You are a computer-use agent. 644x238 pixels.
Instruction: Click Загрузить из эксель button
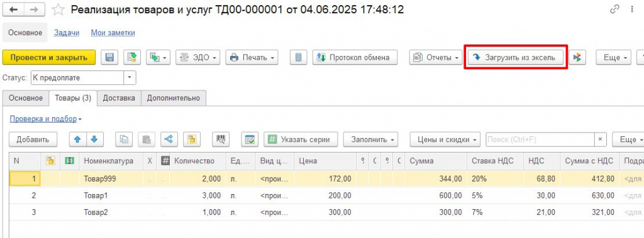tap(516, 57)
